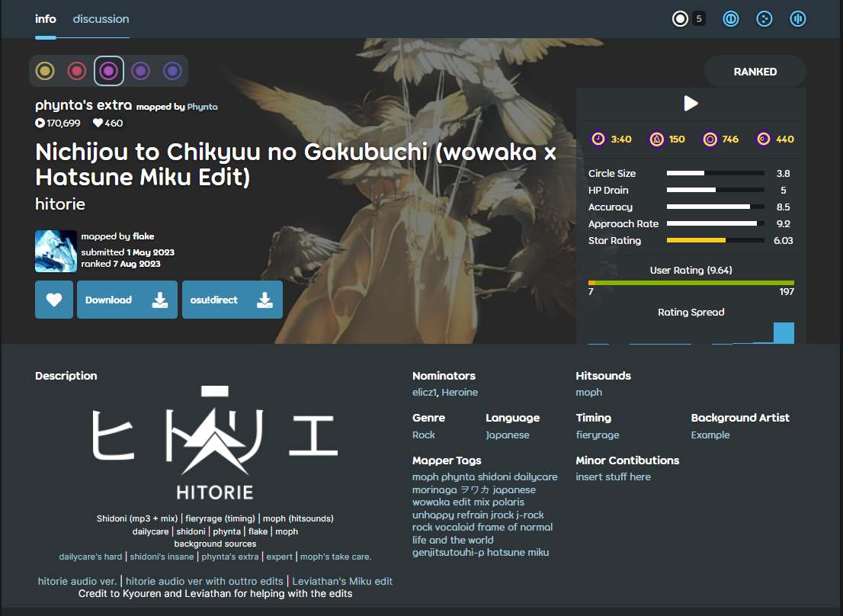Click the '5' difficulty count badge
This screenshot has height=616, width=843.
click(699, 19)
